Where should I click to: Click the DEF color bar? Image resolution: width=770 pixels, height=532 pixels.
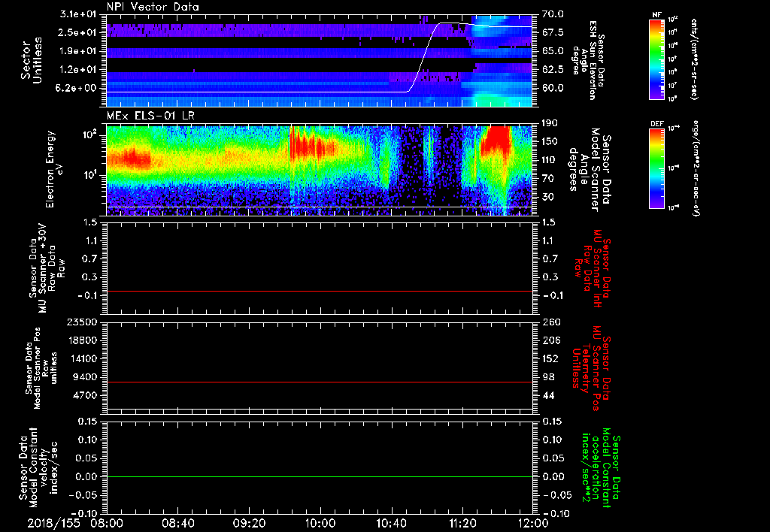pyautogui.click(x=657, y=168)
